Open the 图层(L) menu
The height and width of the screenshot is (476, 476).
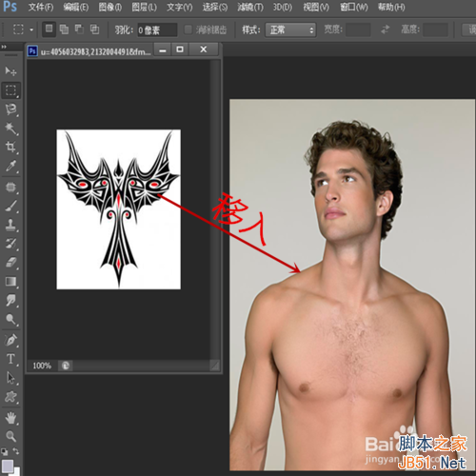(x=144, y=7)
